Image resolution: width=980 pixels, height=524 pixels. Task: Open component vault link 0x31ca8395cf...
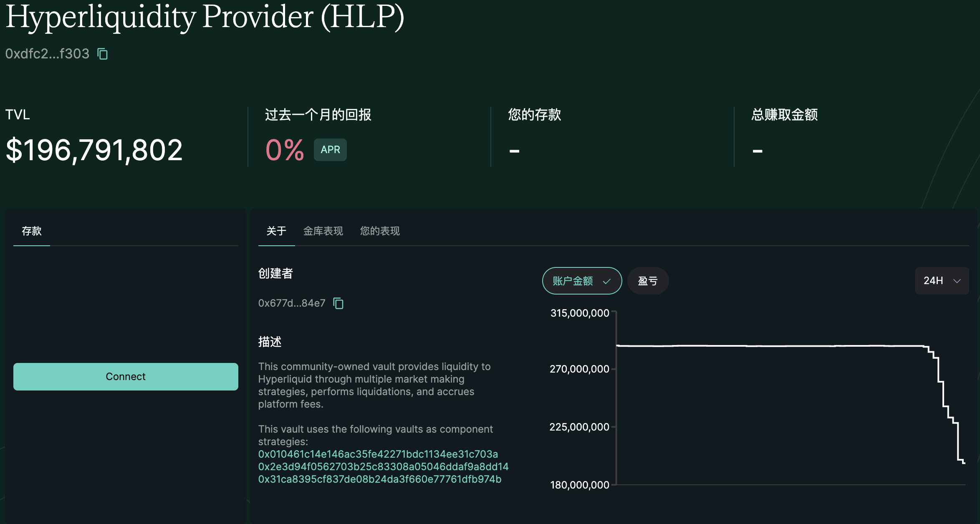[379, 479]
